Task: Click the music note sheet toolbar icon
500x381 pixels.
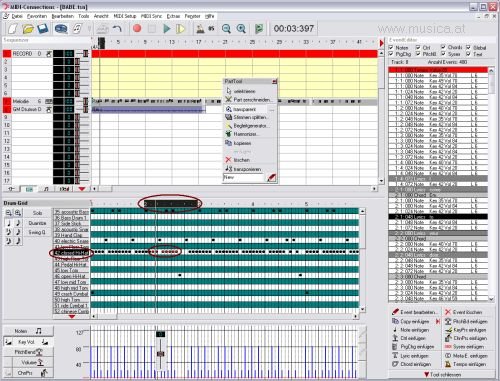Action: pyautogui.click(x=77, y=29)
